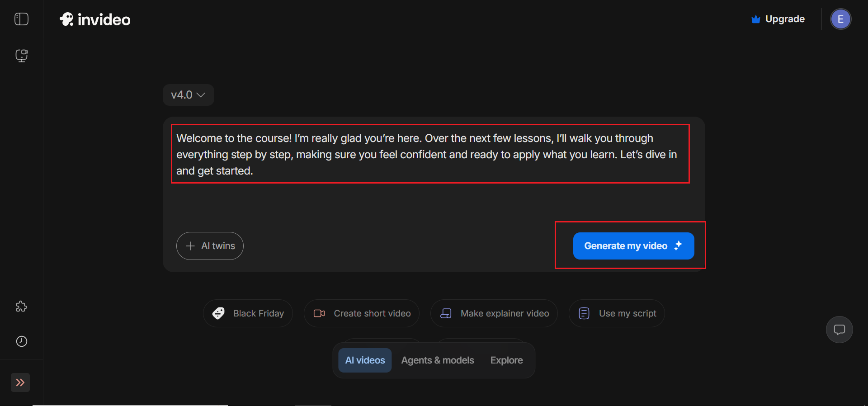
Task: Switch to Agents & models tab
Action: (437, 360)
